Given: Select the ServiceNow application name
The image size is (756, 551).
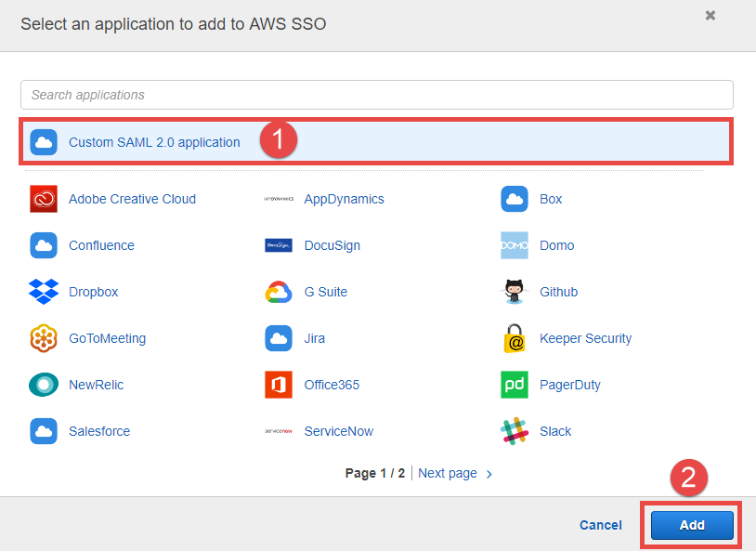Looking at the screenshot, I should (338, 431).
